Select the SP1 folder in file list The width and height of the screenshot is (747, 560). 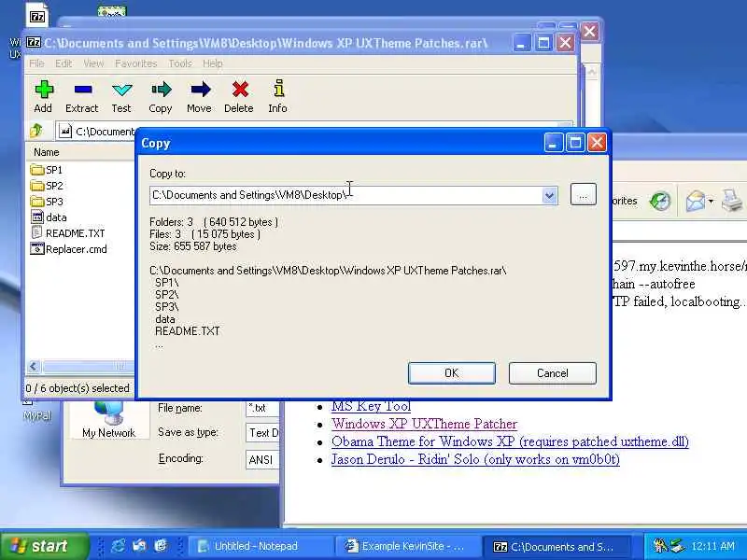coord(46,170)
